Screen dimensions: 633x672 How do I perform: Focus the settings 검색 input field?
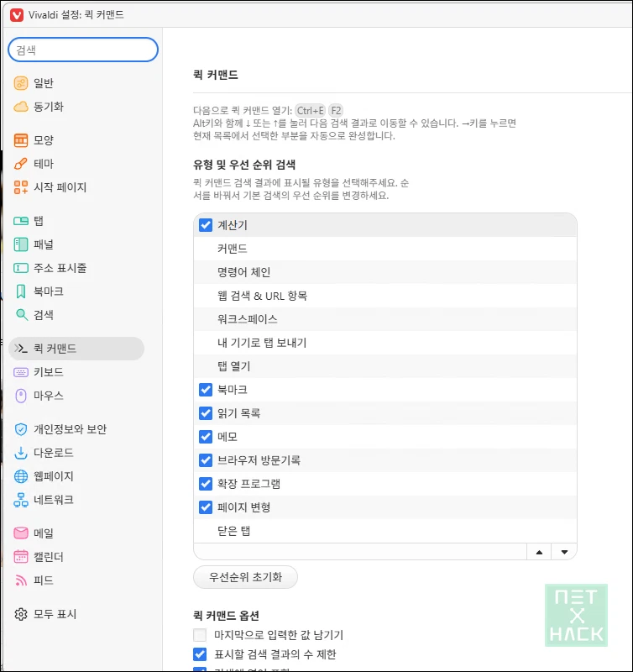pos(83,50)
